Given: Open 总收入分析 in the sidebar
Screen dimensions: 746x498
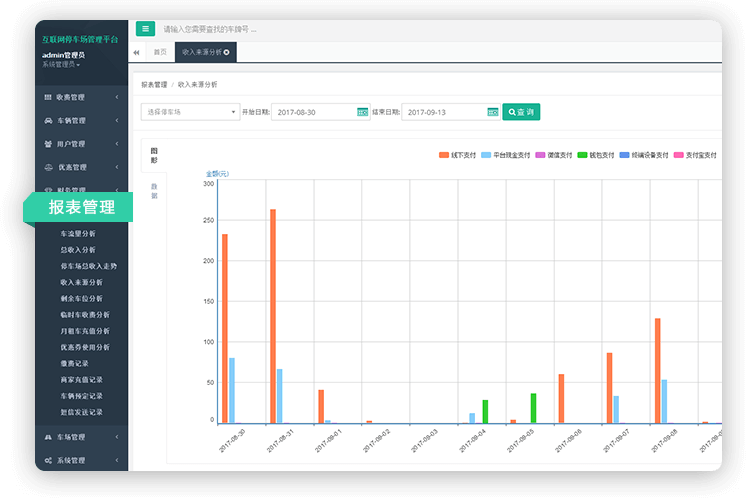Looking at the screenshot, I should coord(78,250).
